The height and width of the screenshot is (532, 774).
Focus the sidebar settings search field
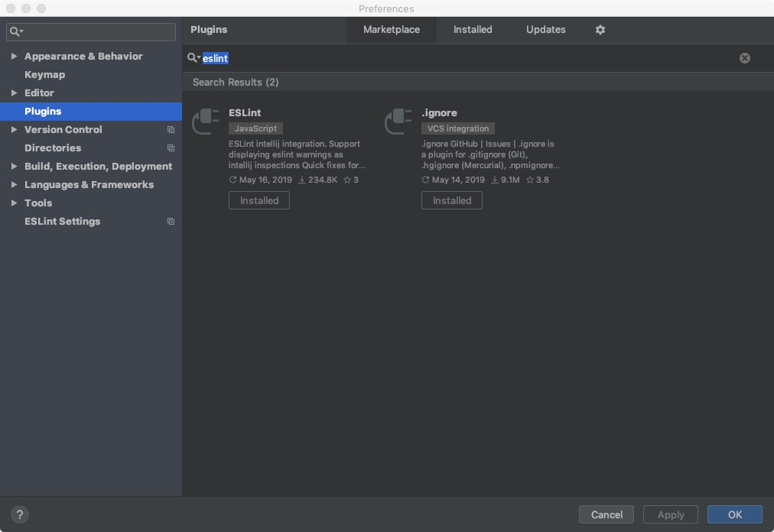tap(91, 32)
